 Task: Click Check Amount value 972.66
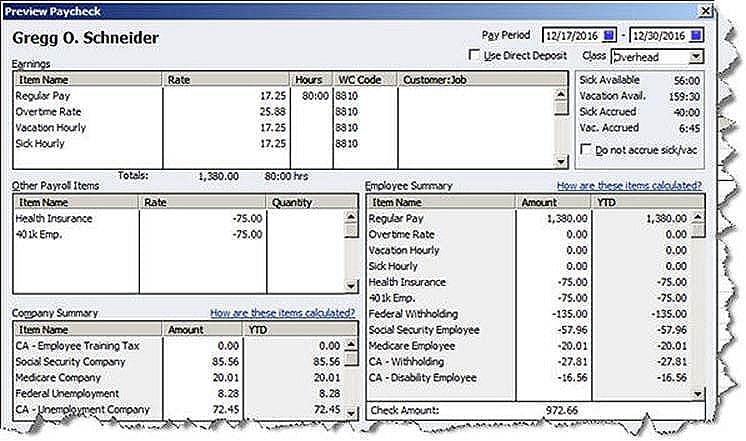click(x=562, y=410)
